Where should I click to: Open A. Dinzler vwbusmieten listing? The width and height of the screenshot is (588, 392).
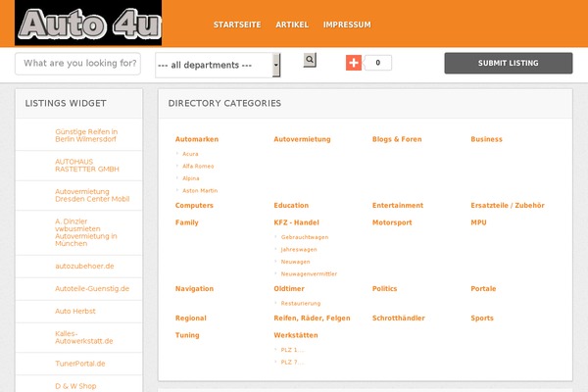86,232
